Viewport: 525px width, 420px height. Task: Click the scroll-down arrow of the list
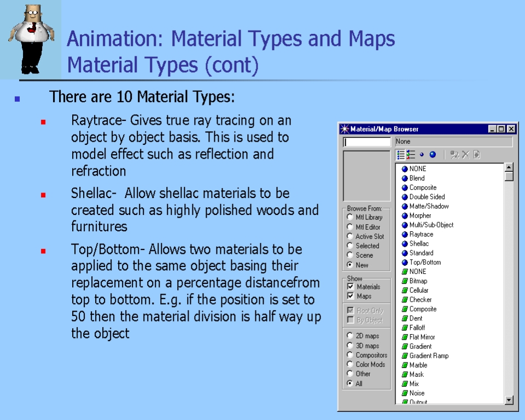point(509,400)
